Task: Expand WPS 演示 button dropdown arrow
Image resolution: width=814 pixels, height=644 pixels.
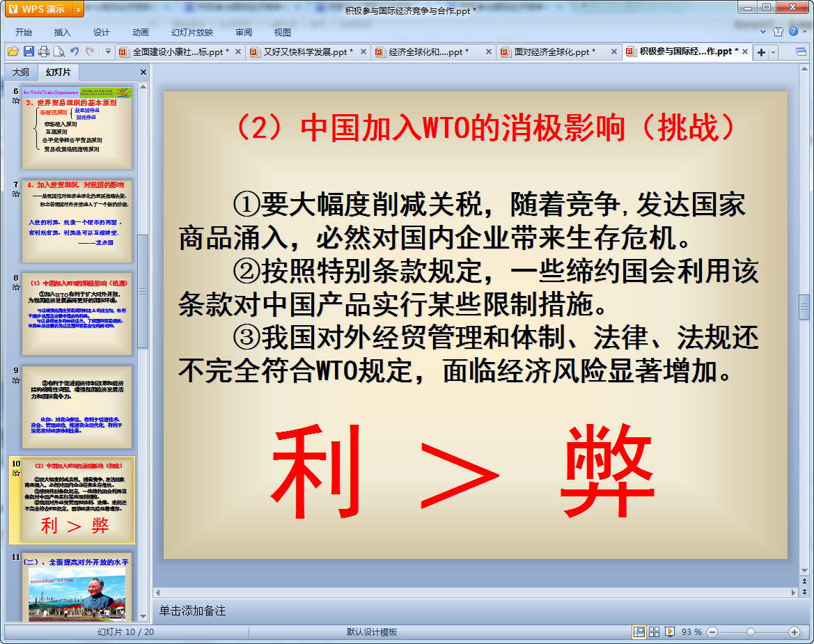Action: tap(78, 9)
